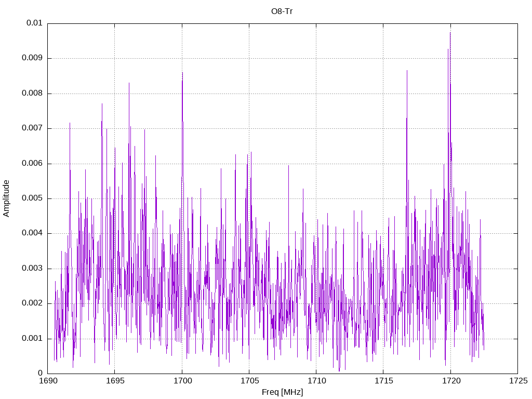Click the spectrum peak tip at 1700 MHz
Image resolution: width=532 pixels, height=399 pixels.
(182, 73)
